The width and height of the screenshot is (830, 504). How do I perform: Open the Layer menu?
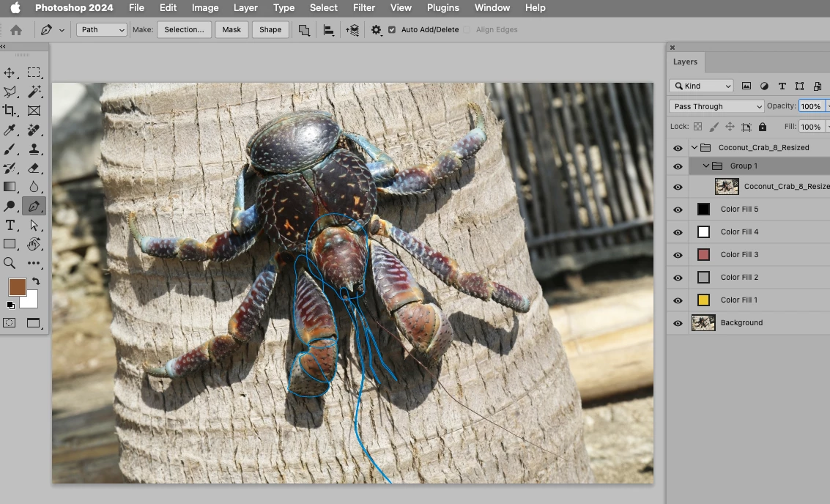click(245, 7)
